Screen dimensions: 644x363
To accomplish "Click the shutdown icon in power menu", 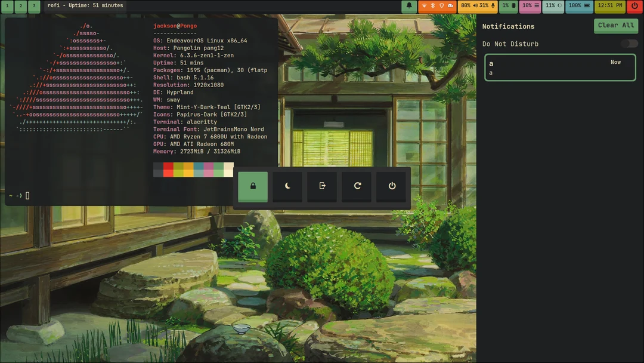I will click(x=392, y=186).
